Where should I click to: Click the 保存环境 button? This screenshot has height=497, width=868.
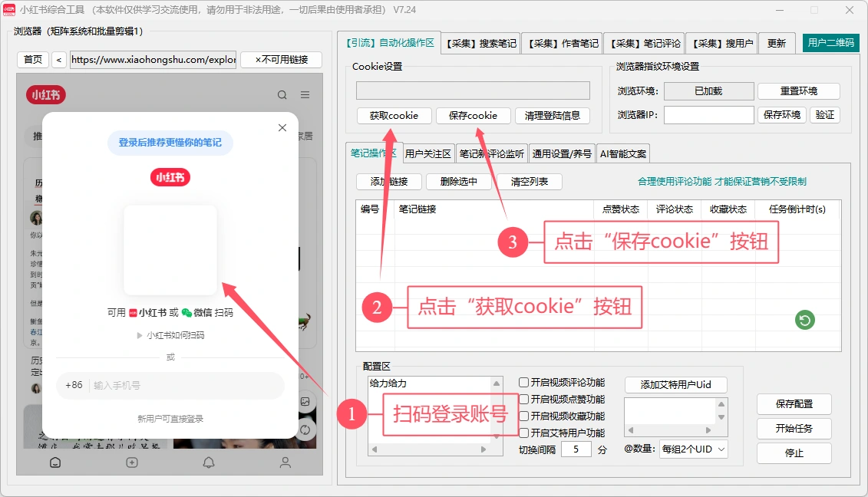point(781,114)
